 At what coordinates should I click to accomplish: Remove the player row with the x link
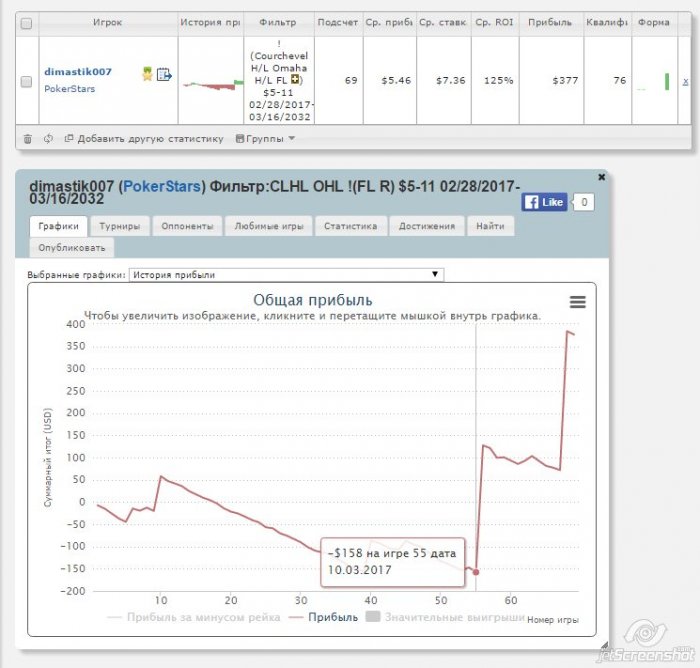pyautogui.click(x=685, y=81)
